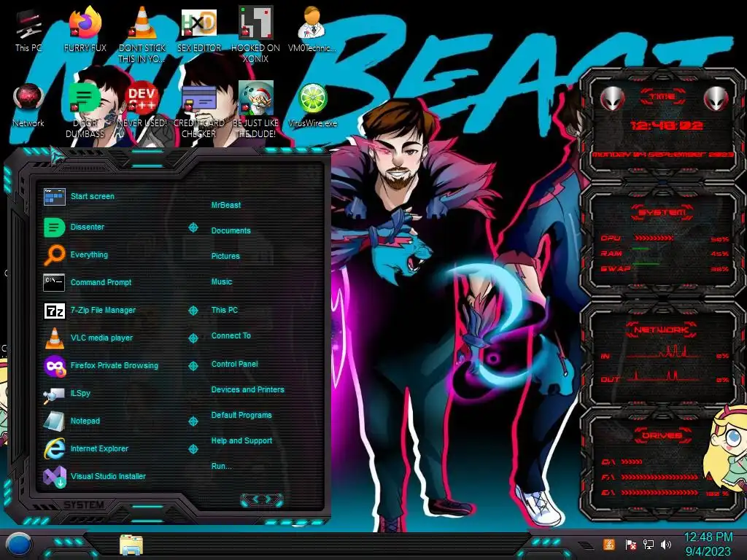Open Control Panel from start menu
The image size is (747, 560).
pos(234,365)
